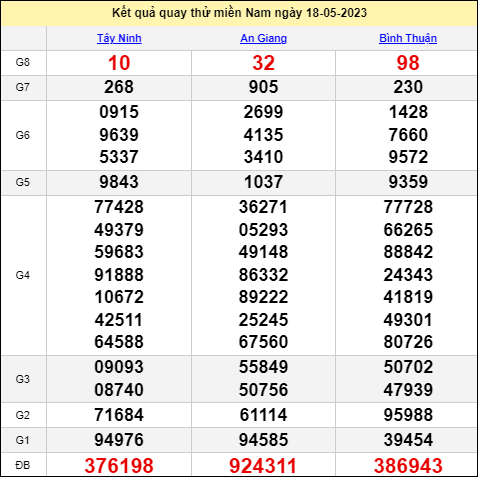This screenshot has height=477, width=478.
Task: Open the Bình Thuận province link
Action: [408, 38]
